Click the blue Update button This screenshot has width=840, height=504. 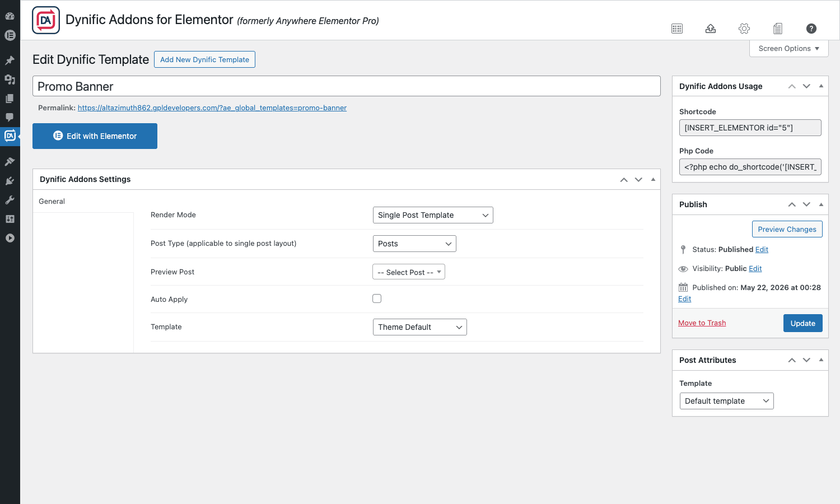(x=802, y=323)
